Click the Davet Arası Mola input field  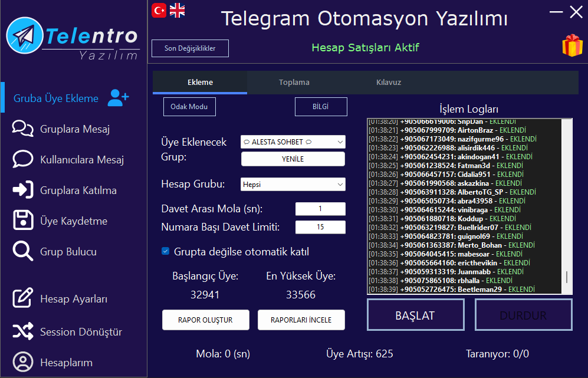click(x=320, y=209)
